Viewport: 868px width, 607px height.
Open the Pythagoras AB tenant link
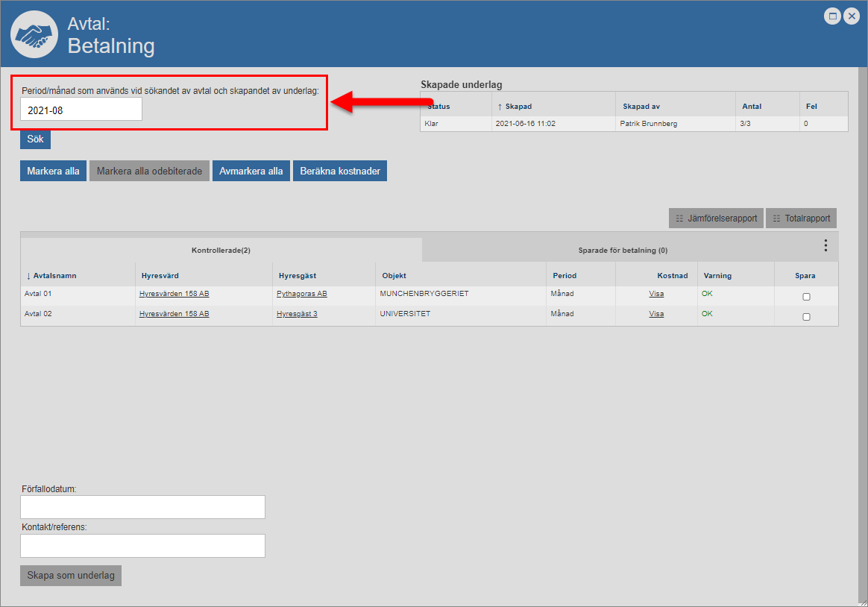coord(301,294)
